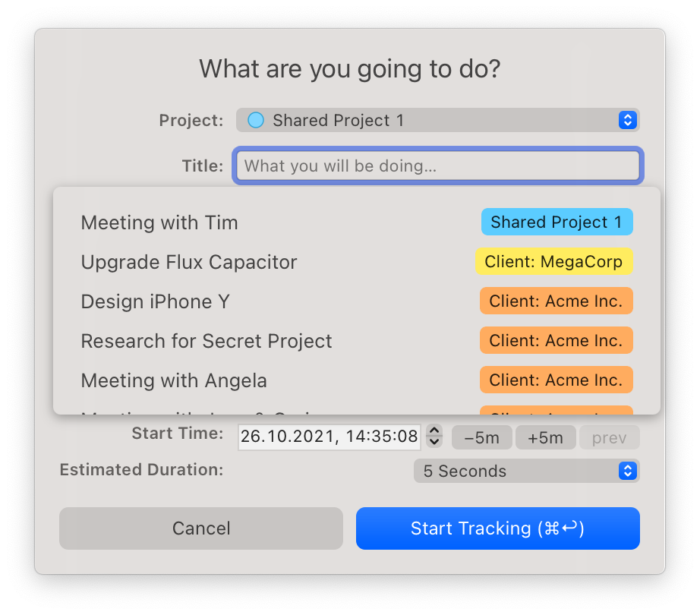
Task: Click the blue chevron on the Project selector
Action: coord(627,119)
